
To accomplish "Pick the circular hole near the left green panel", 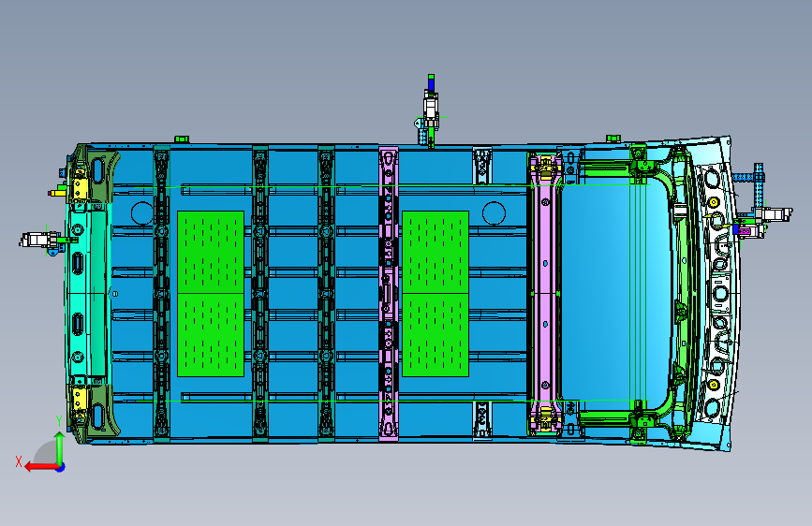I will [142, 212].
